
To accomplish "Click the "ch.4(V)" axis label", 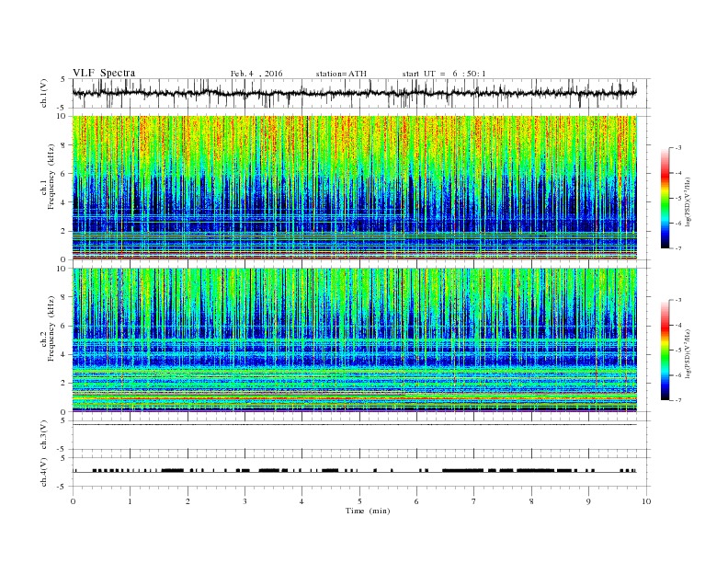I will click(44, 472).
